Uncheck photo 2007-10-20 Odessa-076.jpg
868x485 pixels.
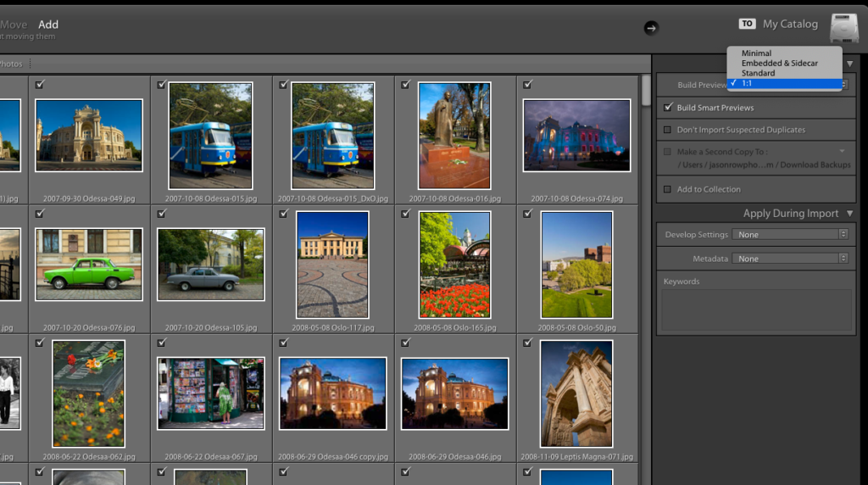[x=39, y=214]
